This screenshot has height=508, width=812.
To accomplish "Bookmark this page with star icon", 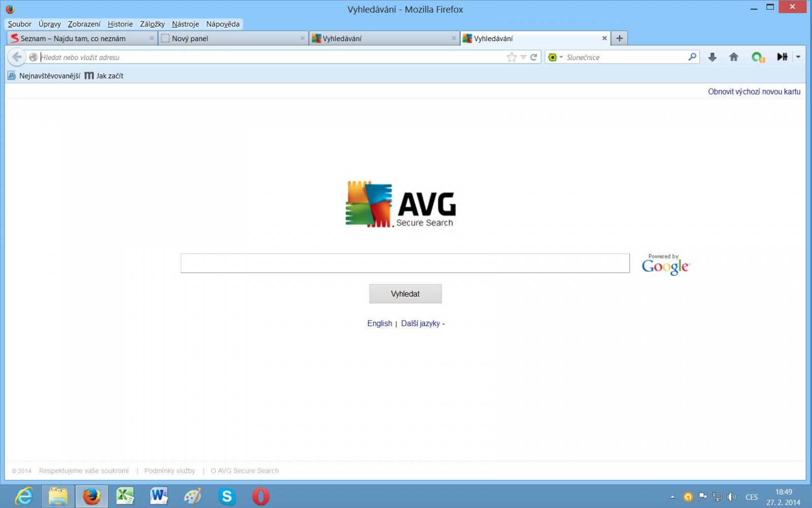I will pos(512,57).
